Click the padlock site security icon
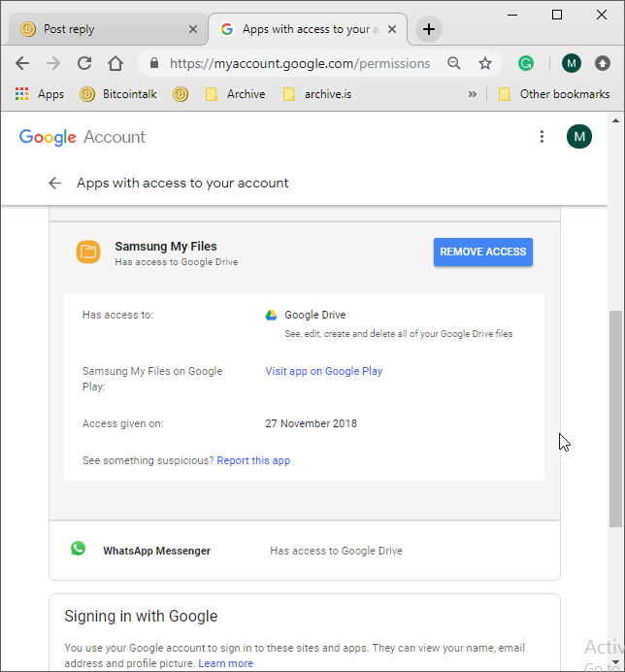The width and height of the screenshot is (625, 672). (154, 63)
